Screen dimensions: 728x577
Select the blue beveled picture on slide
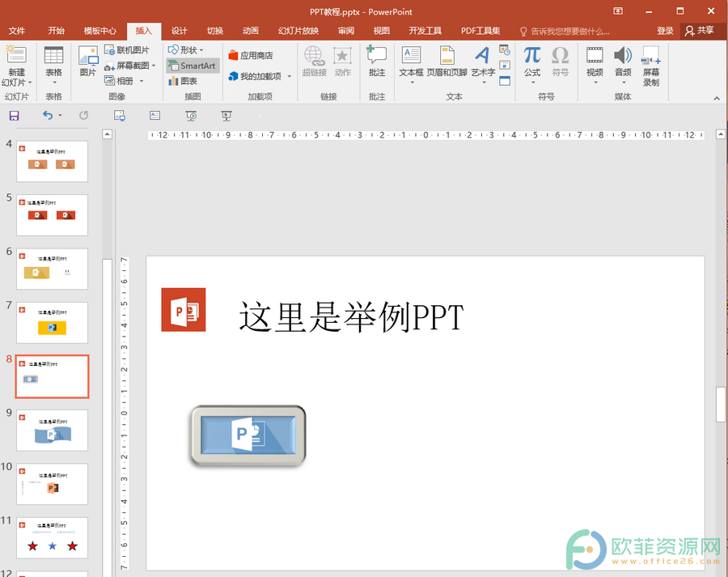click(x=248, y=435)
